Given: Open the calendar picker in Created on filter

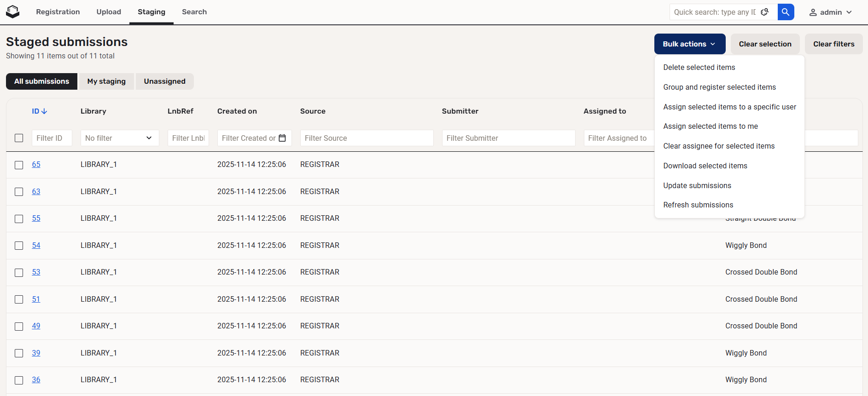Looking at the screenshot, I should coord(282,138).
